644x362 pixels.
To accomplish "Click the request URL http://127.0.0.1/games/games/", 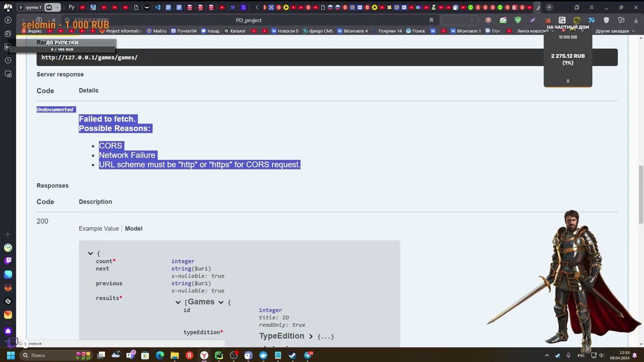I will [90, 57].
